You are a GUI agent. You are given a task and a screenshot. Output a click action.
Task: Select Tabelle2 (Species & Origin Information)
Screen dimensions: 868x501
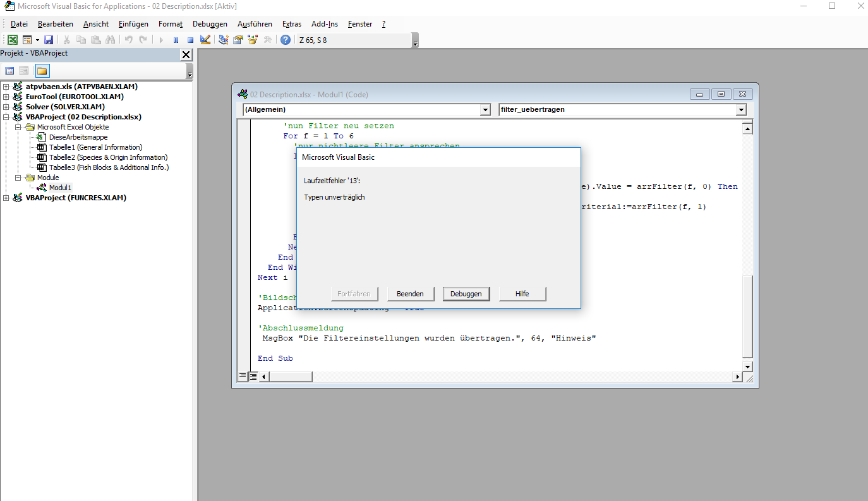click(108, 157)
